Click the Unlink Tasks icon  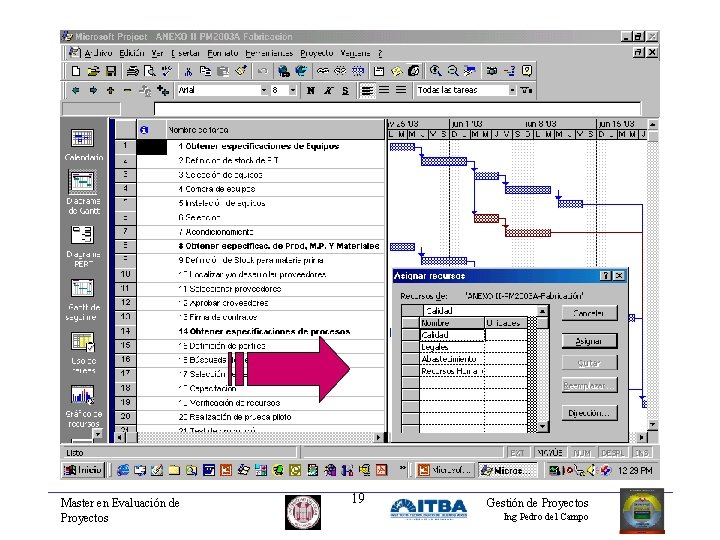(340, 71)
